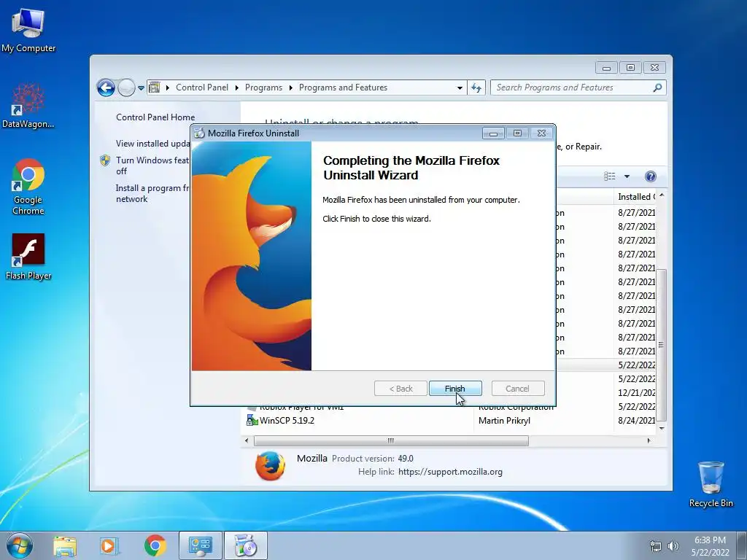
Task: Click the shield icon beside Turn Windows features
Action: [x=105, y=160]
